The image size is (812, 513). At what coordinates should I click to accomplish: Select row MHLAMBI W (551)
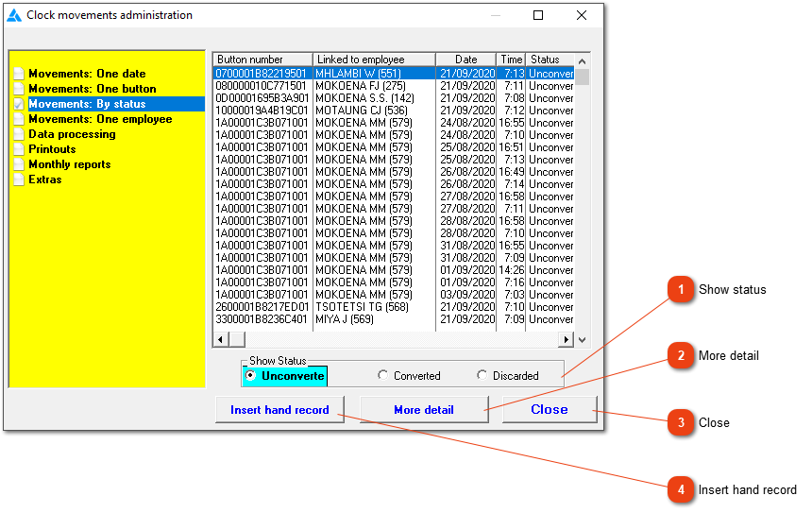point(394,74)
